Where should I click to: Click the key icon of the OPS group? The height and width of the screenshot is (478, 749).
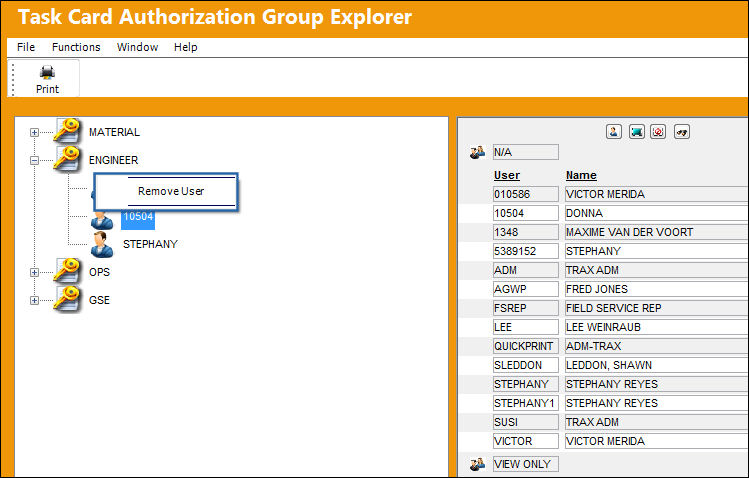[x=67, y=271]
